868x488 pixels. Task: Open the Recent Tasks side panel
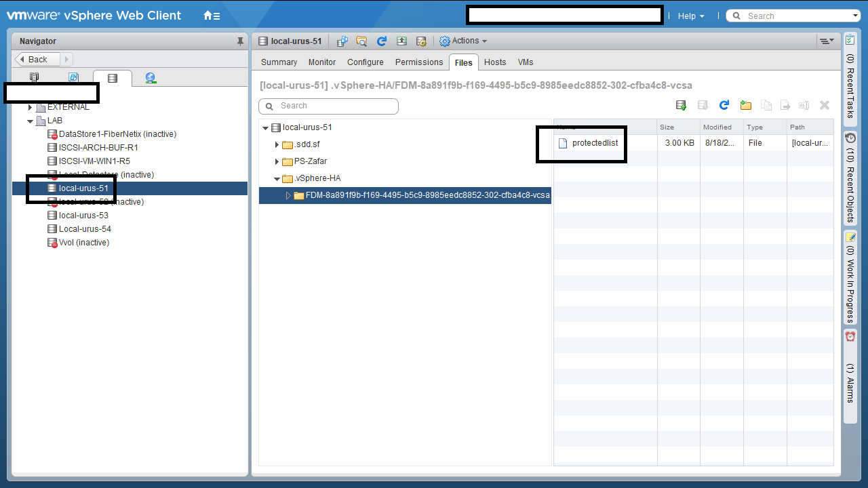[x=850, y=79]
